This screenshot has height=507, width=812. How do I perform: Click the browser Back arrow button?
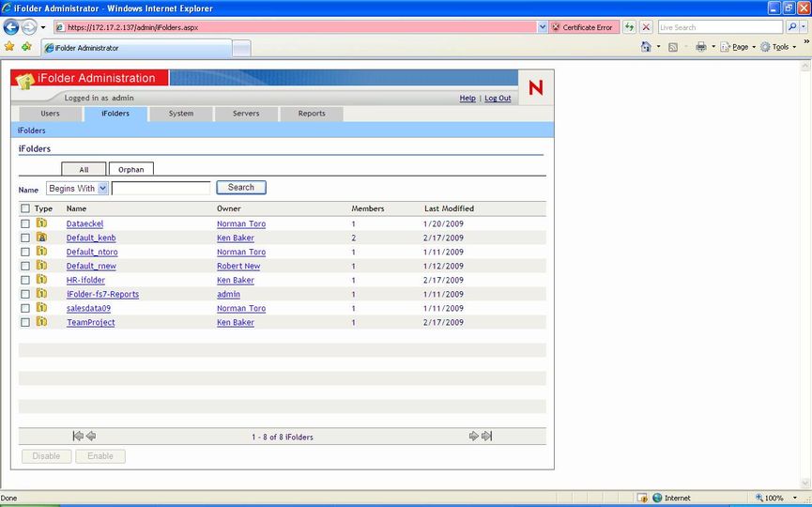coord(11,27)
